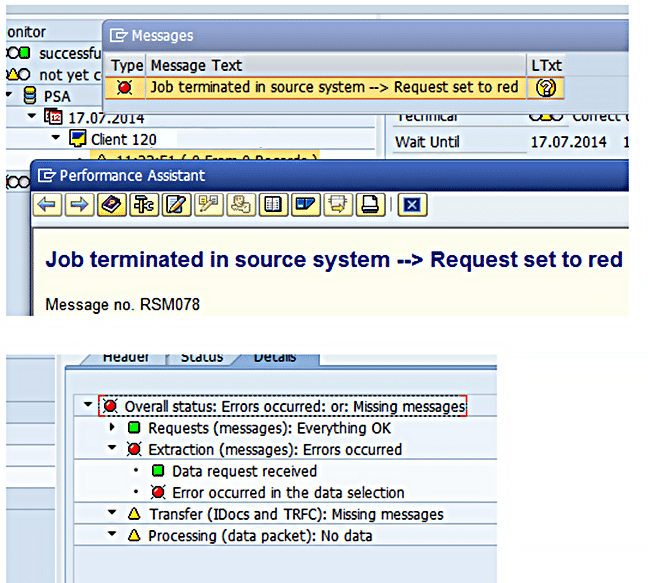Select 'Processing (data packet): No data' row
Screen dimensions: 648x583
tap(260, 535)
